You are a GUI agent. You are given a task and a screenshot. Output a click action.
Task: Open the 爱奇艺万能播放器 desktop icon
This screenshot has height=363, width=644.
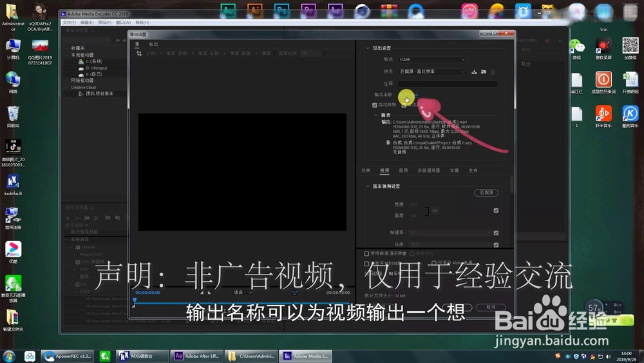pyautogui.click(x=13, y=289)
